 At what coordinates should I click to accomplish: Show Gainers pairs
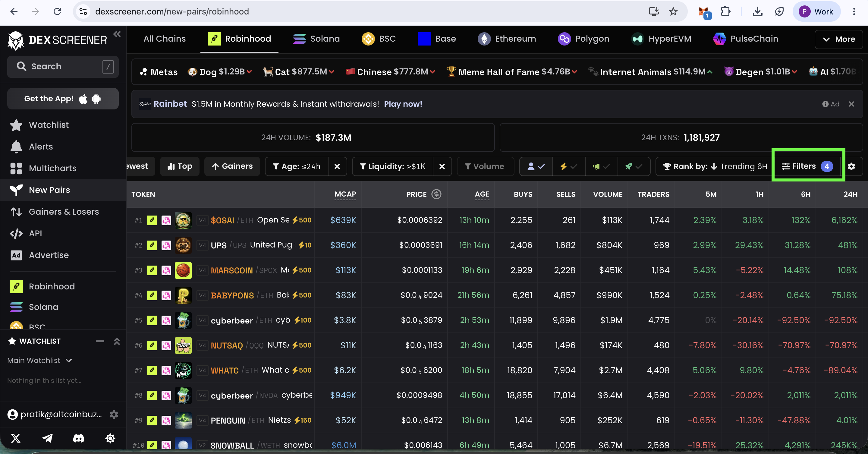coord(232,166)
